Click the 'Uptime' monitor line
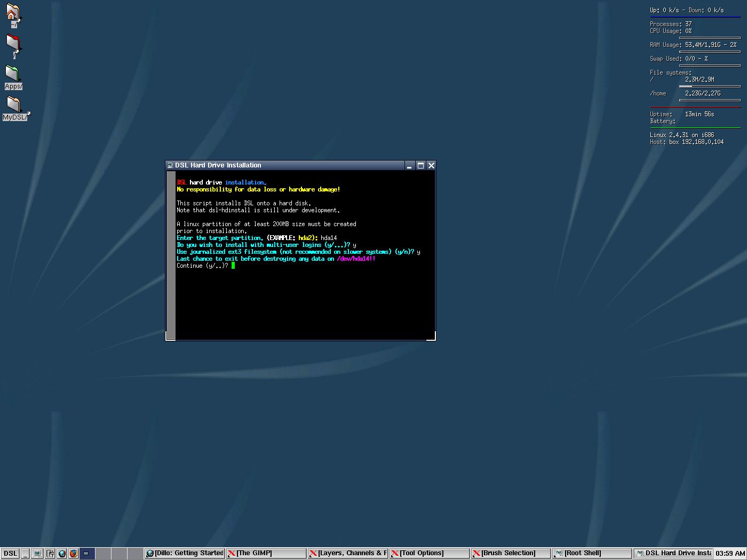Image resolution: width=747 pixels, height=560 pixels. click(682, 114)
